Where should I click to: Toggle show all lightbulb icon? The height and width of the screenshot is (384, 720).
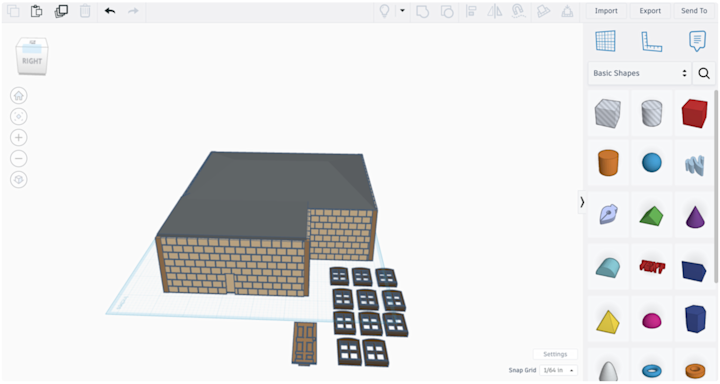pyautogui.click(x=384, y=11)
